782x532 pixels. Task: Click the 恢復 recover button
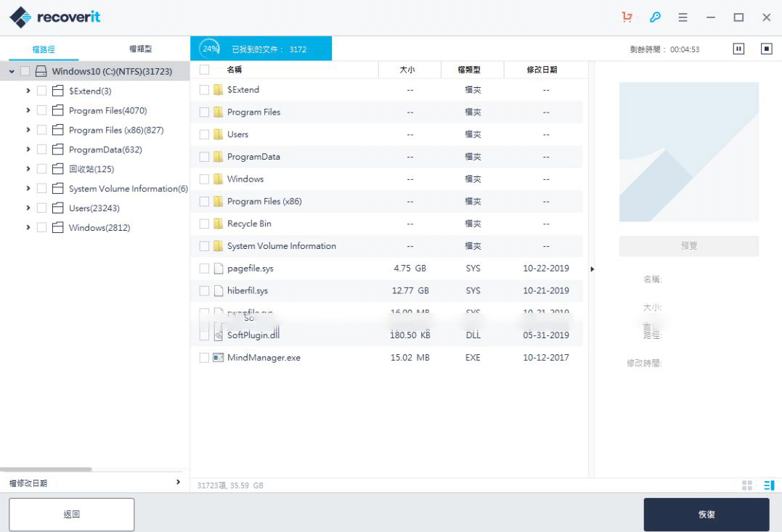click(706, 514)
